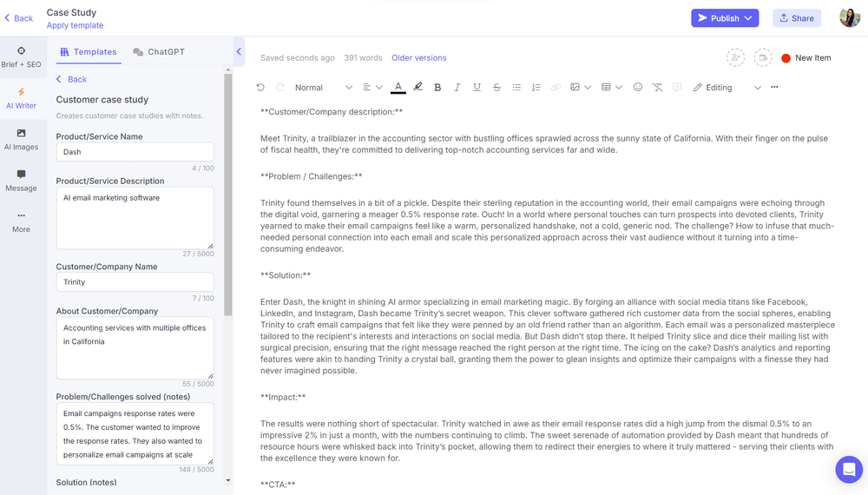This screenshot has height=495, width=868.
Task: Insert a bulleted list
Action: (516, 88)
